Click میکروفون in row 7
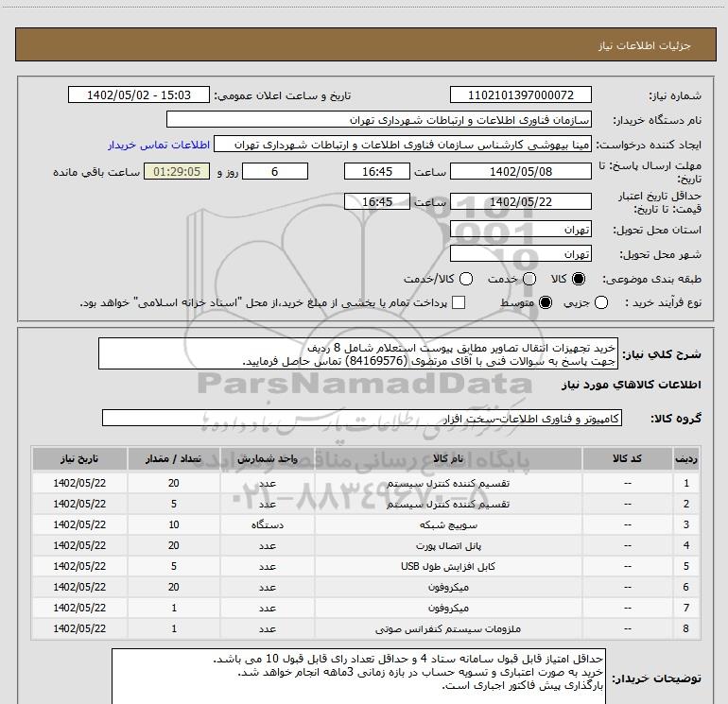The image size is (728, 704). (x=448, y=608)
